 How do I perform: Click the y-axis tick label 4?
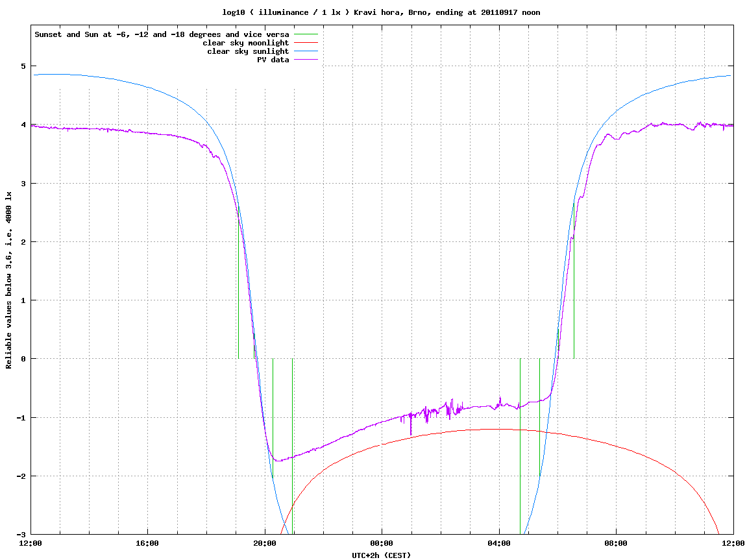[x=23, y=125]
